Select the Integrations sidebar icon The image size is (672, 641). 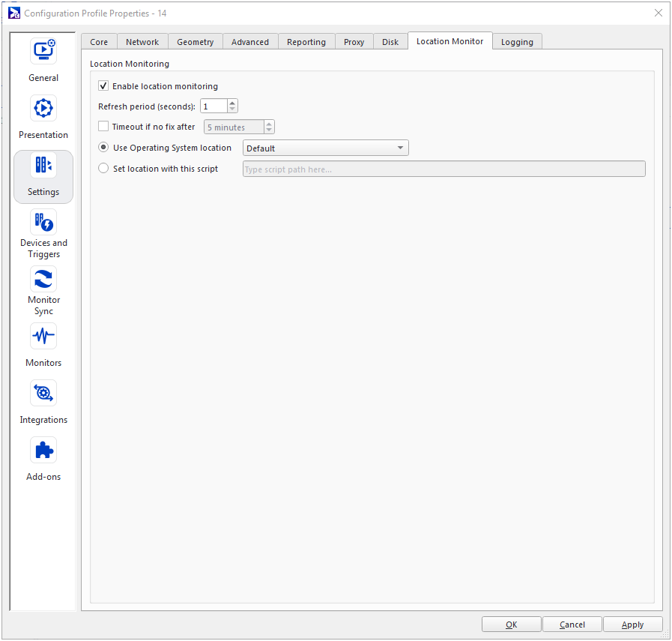[43, 394]
